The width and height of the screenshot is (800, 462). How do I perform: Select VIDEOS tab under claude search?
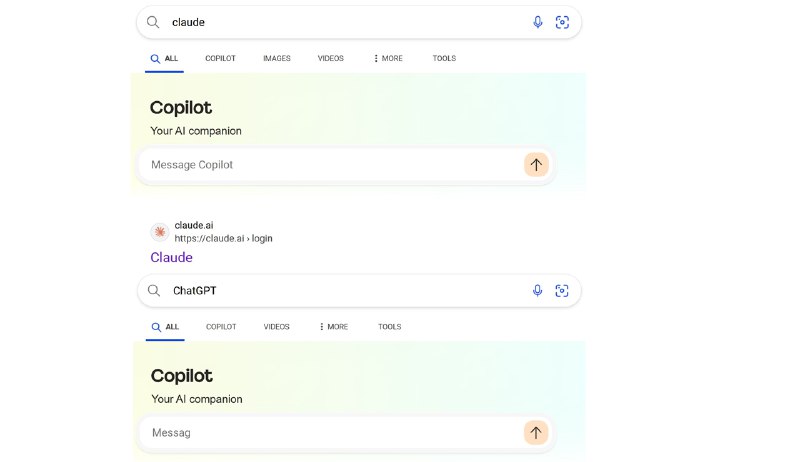(x=331, y=58)
